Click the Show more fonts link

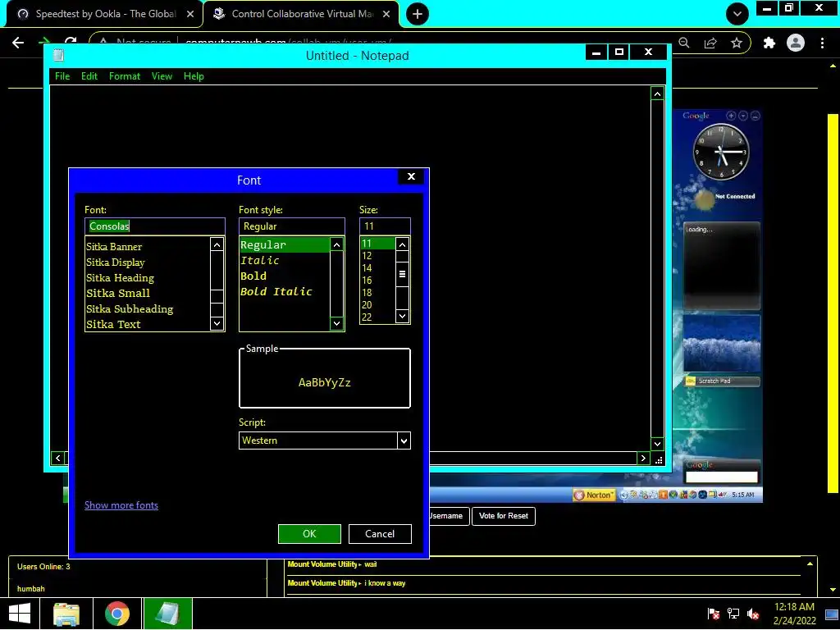point(121,505)
